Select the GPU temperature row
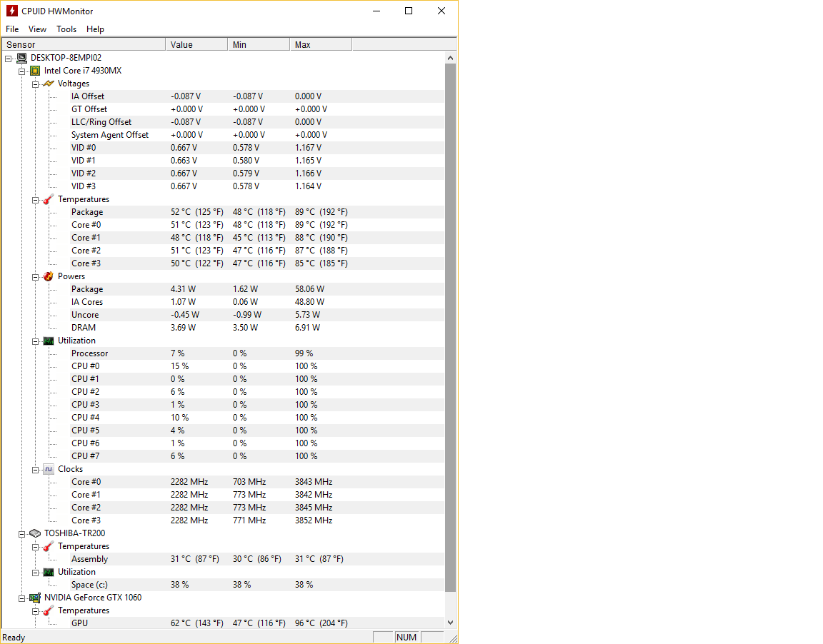Screen dimensions: 823x644 pyautogui.click(x=257, y=623)
